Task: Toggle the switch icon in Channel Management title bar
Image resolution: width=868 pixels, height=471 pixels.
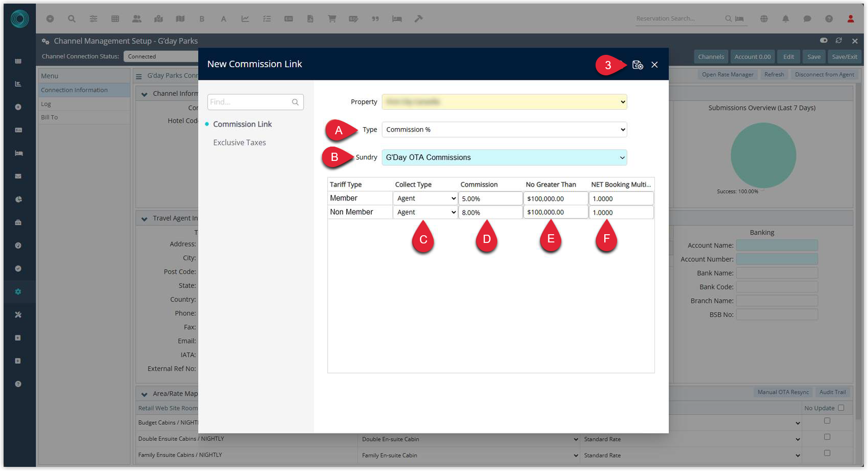Action: [x=823, y=40]
